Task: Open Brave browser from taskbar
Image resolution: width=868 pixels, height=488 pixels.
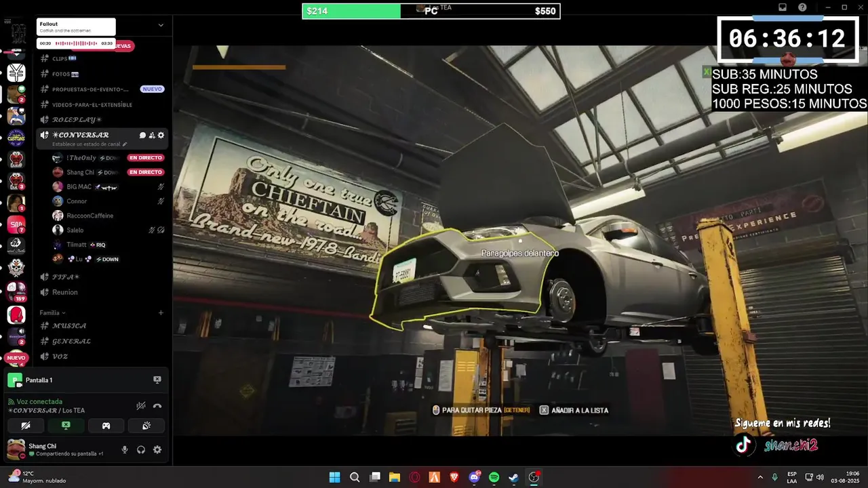Action: (x=454, y=477)
